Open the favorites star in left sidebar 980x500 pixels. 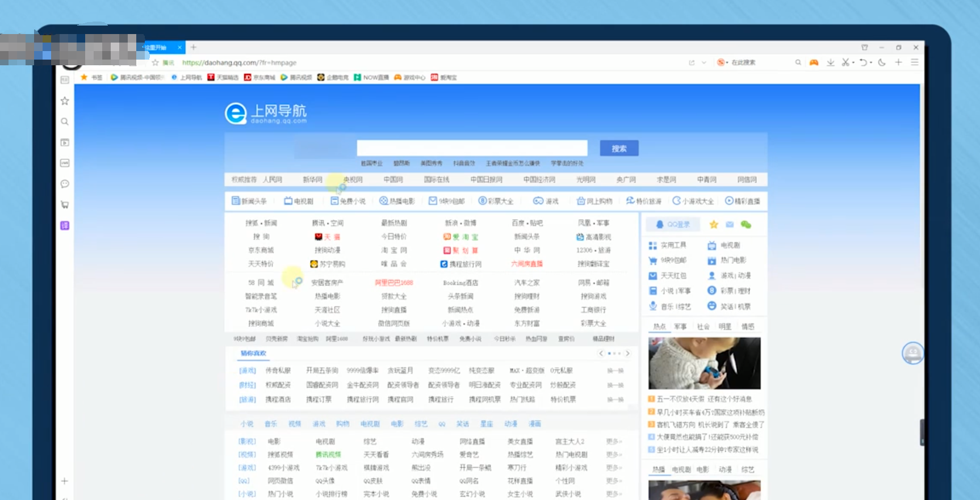pyautogui.click(x=65, y=101)
